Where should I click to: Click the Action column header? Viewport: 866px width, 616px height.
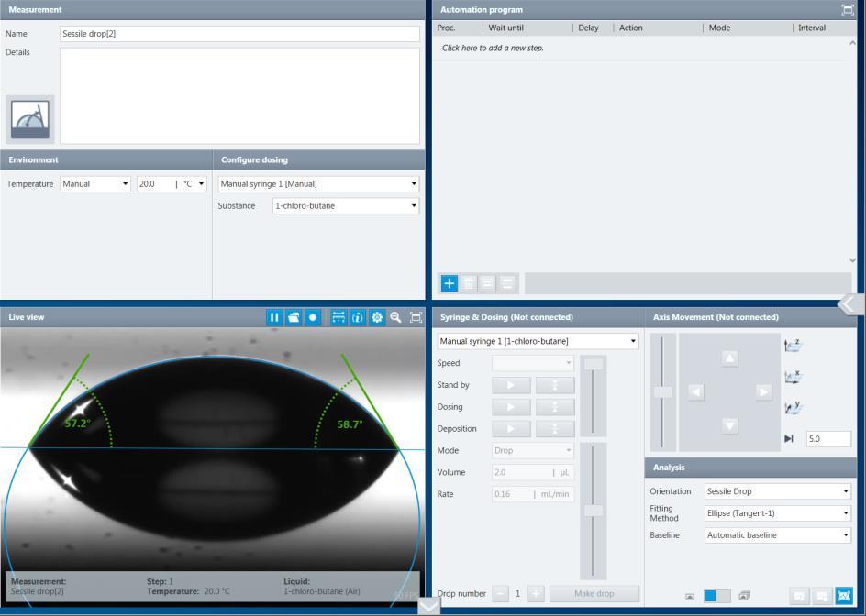pos(631,27)
